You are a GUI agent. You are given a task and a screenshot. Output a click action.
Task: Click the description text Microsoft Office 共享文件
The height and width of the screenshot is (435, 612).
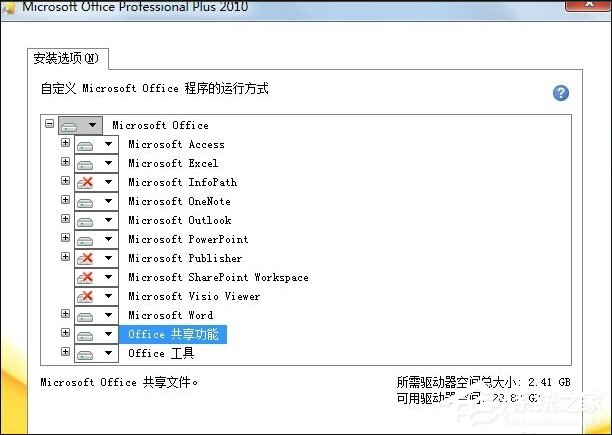point(119,382)
